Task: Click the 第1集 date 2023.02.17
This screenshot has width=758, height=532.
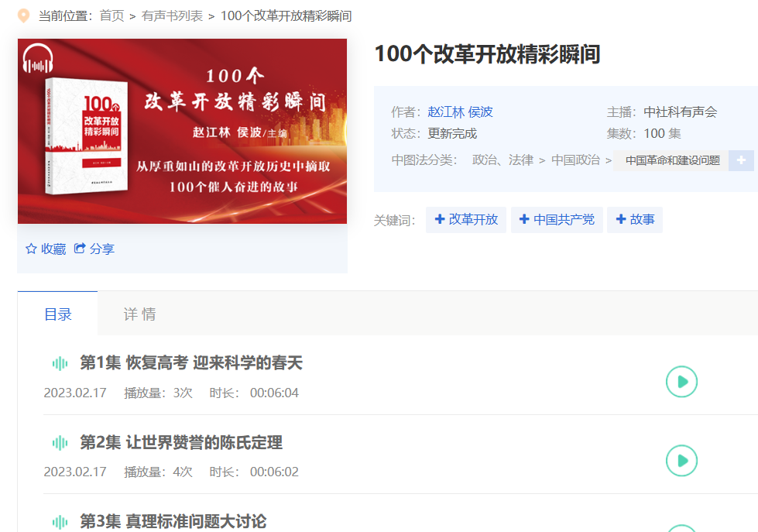Action: pos(75,393)
